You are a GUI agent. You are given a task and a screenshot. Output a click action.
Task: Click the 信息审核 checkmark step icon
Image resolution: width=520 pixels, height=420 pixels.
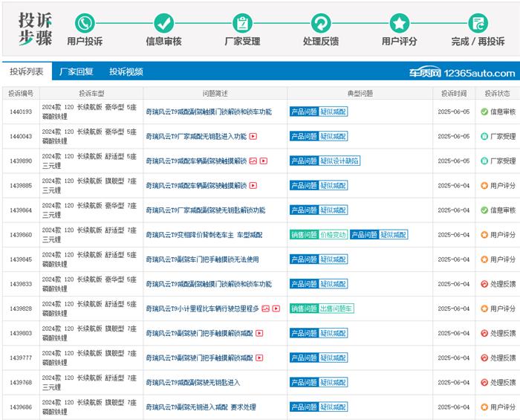164,23
